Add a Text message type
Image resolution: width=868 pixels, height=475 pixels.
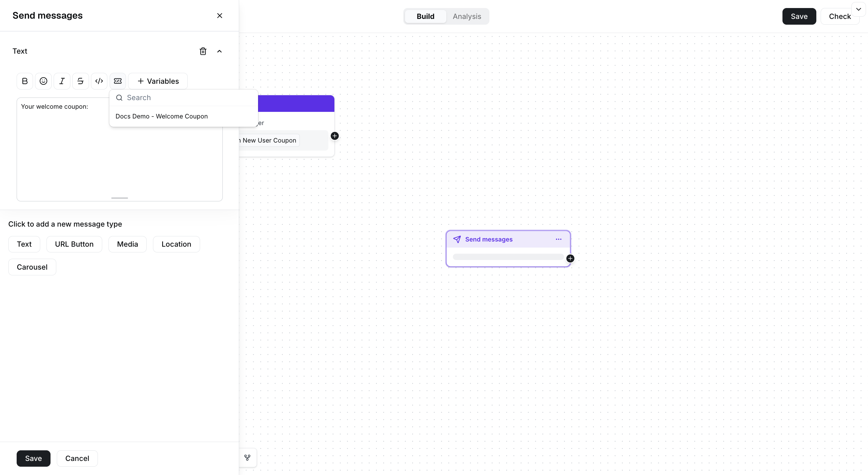point(24,244)
